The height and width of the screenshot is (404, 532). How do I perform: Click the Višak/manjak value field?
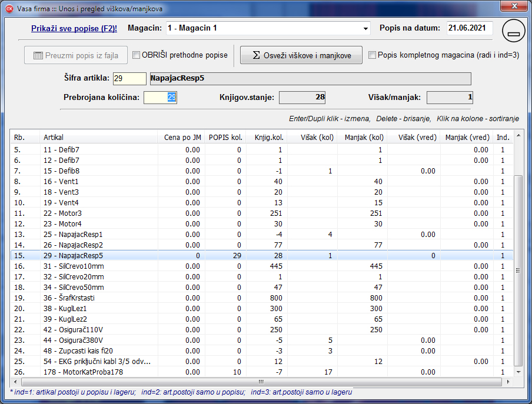[450, 98]
